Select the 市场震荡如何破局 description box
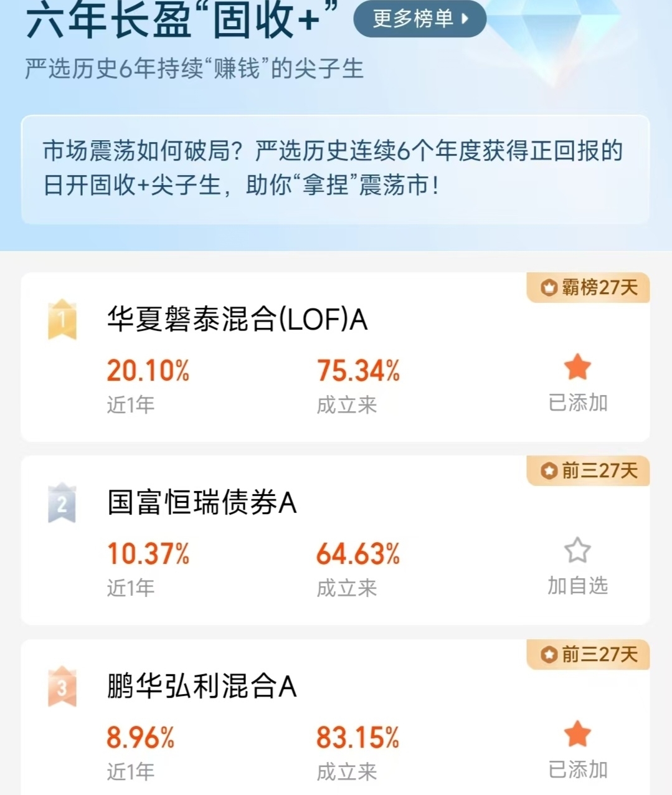The width and height of the screenshot is (672, 795). (x=335, y=169)
